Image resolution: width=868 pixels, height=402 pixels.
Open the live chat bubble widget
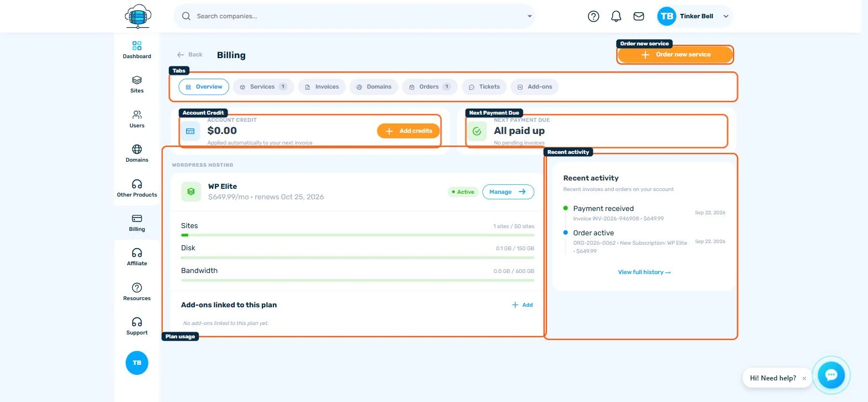pyautogui.click(x=831, y=375)
